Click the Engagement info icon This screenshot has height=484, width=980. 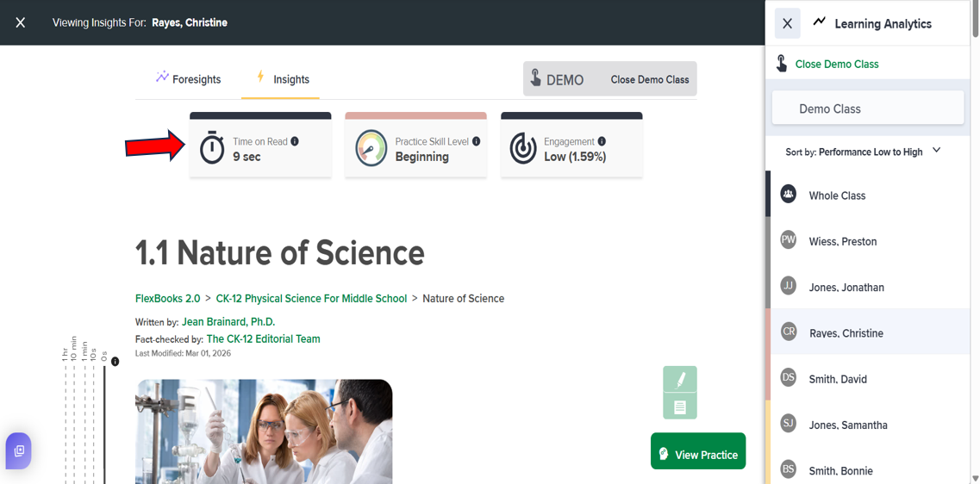tap(602, 141)
